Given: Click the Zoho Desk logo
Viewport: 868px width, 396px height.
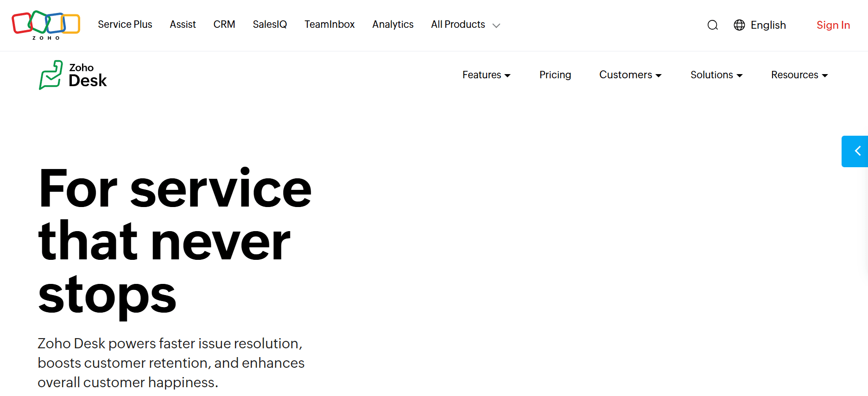Looking at the screenshot, I should pos(73,75).
